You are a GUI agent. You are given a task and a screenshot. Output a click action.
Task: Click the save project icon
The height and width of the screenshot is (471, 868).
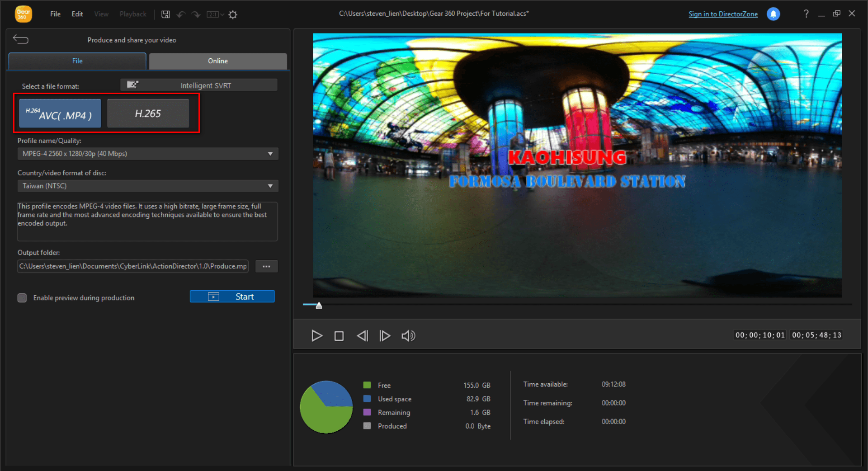click(x=165, y=14)
